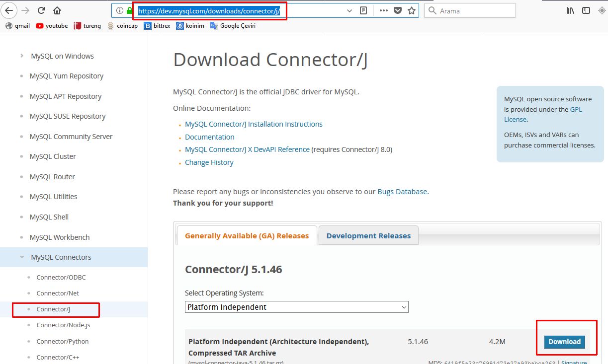Click the Signature link
This screenshot has height=364, width=608.
click(x=574, y=363)
